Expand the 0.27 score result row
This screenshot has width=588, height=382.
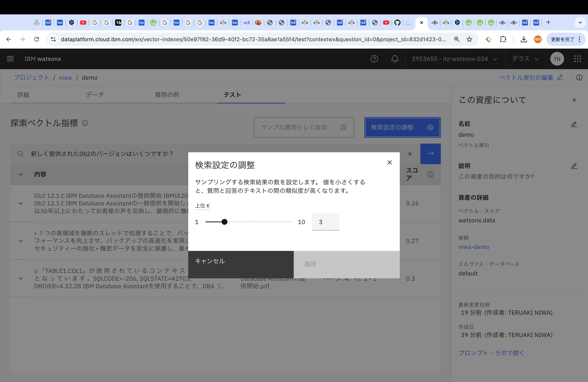pyautogui.click(x=21, y=241)
